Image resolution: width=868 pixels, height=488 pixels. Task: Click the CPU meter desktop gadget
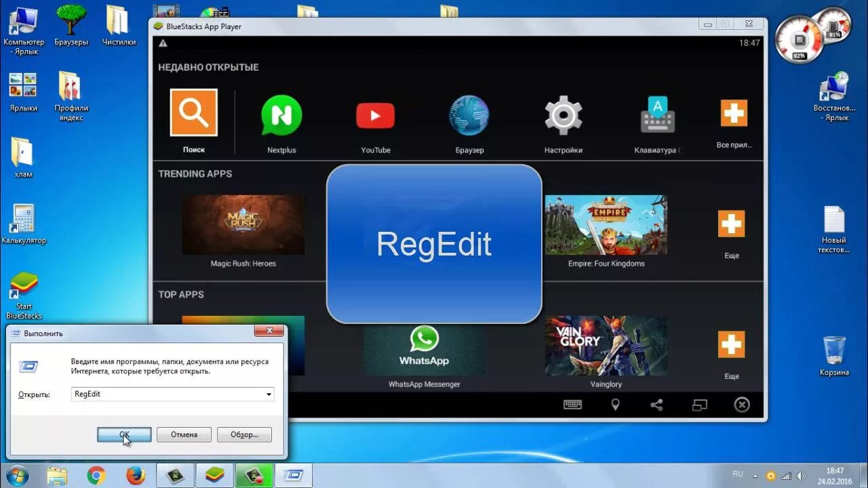(799, 39)
